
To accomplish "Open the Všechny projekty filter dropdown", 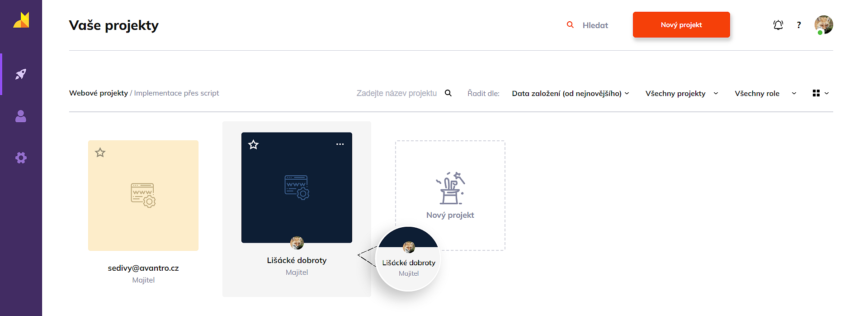I will (x=681, y=93).
